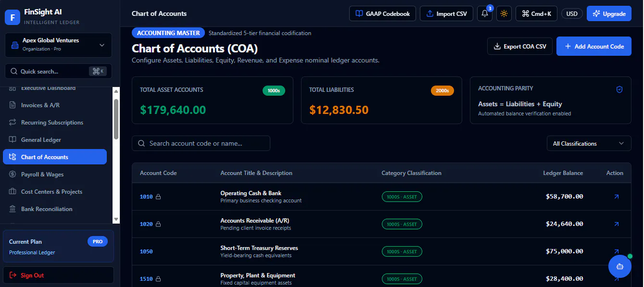644x287 pixels.
Task: Focus the Quick search box in sidebar
Action: [x=58, y=71]
